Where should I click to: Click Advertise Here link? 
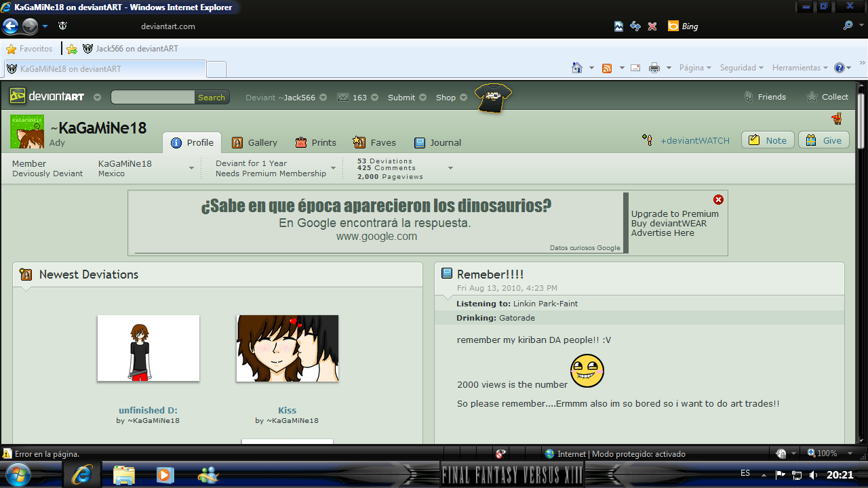(663, 232)
